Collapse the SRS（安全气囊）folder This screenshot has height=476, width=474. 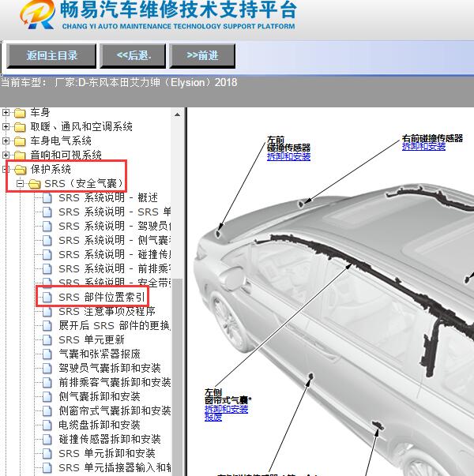tap(20, 183)
